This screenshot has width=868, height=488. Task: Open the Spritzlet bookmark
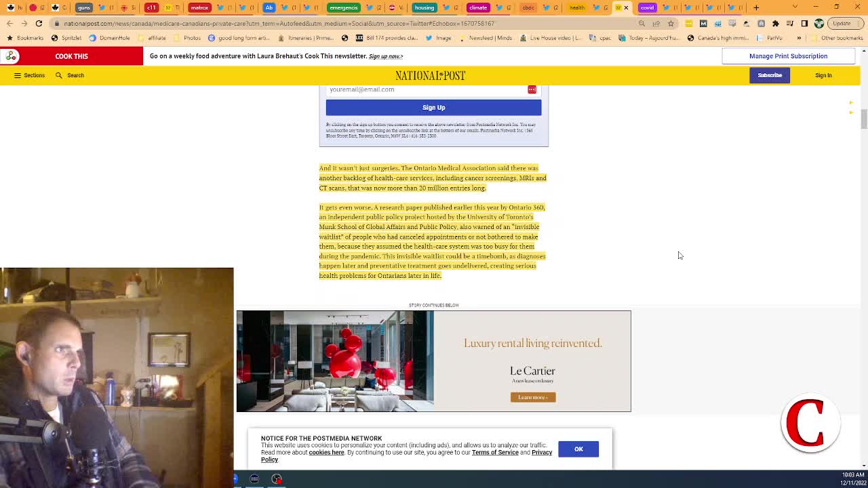[x=66, y=38]
